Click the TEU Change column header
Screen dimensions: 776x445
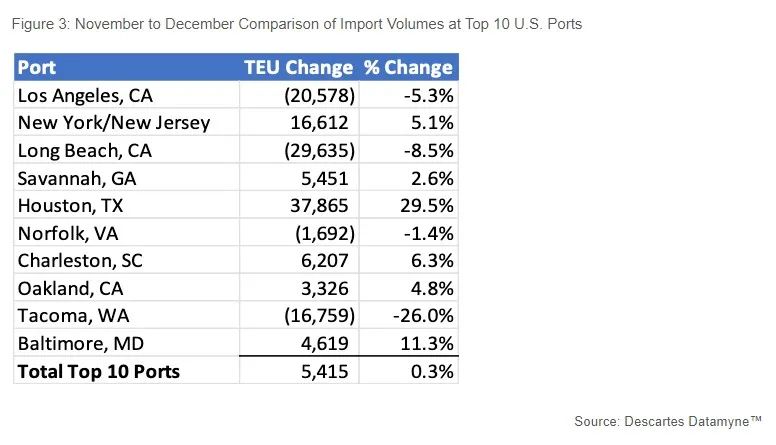coord(299,68)
